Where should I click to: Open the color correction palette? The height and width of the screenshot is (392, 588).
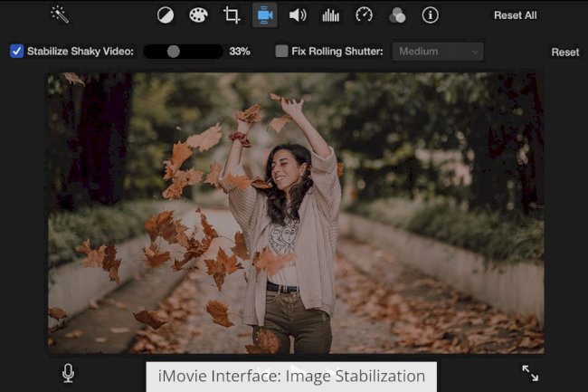click(x=198, y=15)
